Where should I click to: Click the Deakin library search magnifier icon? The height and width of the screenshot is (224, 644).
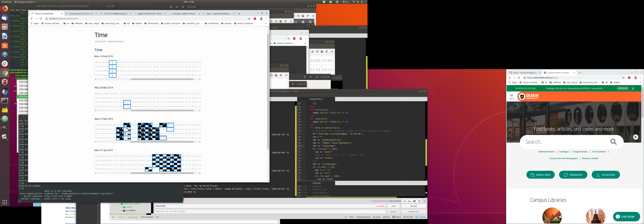614,142
